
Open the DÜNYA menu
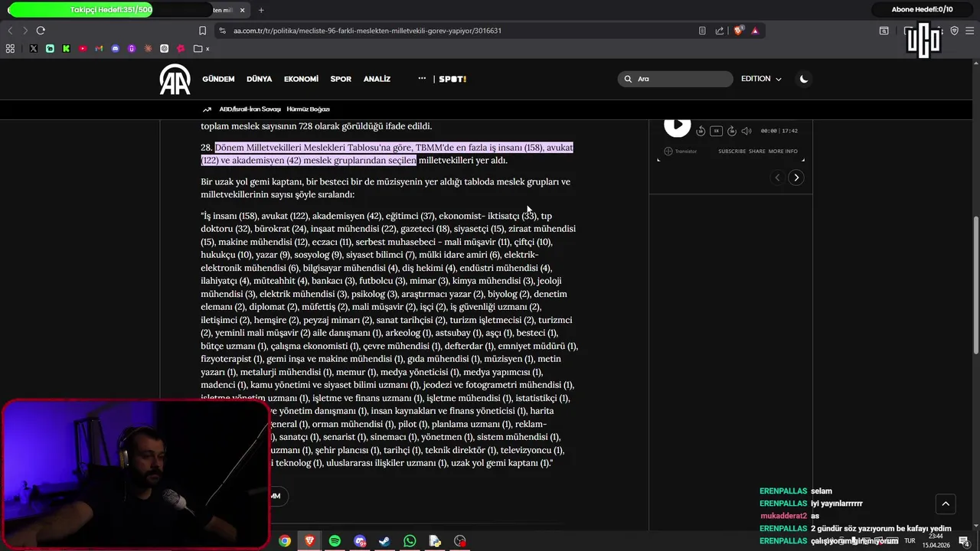260,79
